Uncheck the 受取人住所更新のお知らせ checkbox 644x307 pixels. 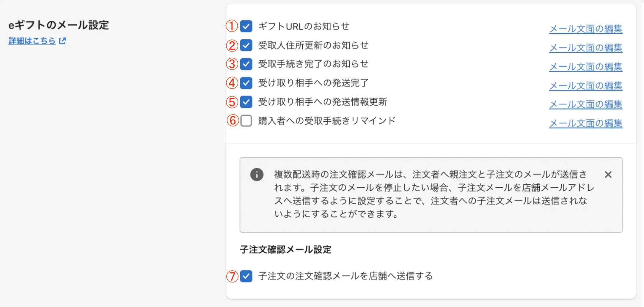pyautogui.click(x=246, y=45)
